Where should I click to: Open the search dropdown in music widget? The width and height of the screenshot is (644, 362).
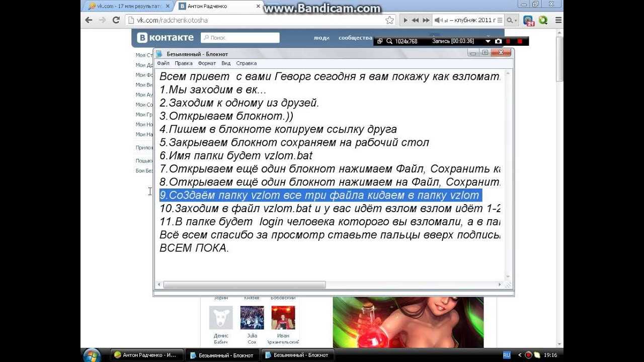pyautogui.click(x=512, y=20)
